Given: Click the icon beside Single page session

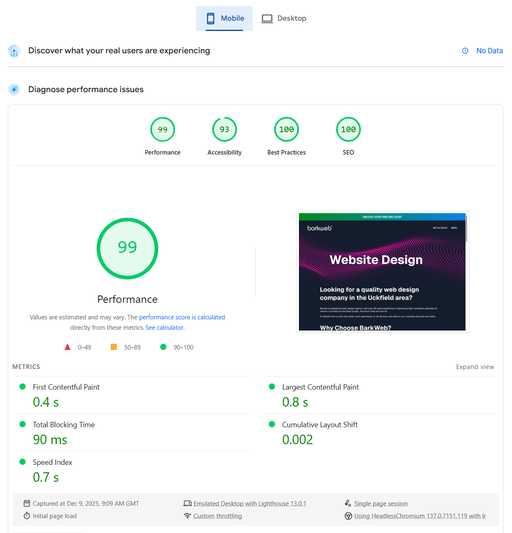Looking at the screenshot, I should click(348, 503).
